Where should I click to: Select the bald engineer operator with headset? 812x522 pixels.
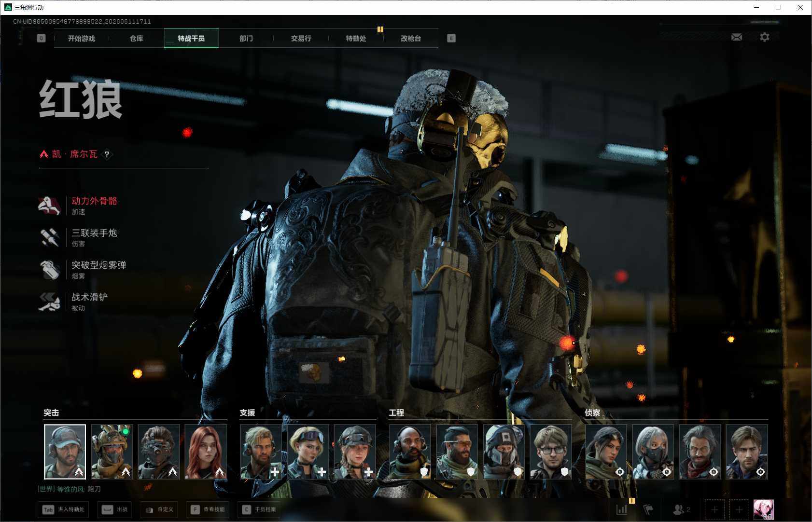coord(410,452)
